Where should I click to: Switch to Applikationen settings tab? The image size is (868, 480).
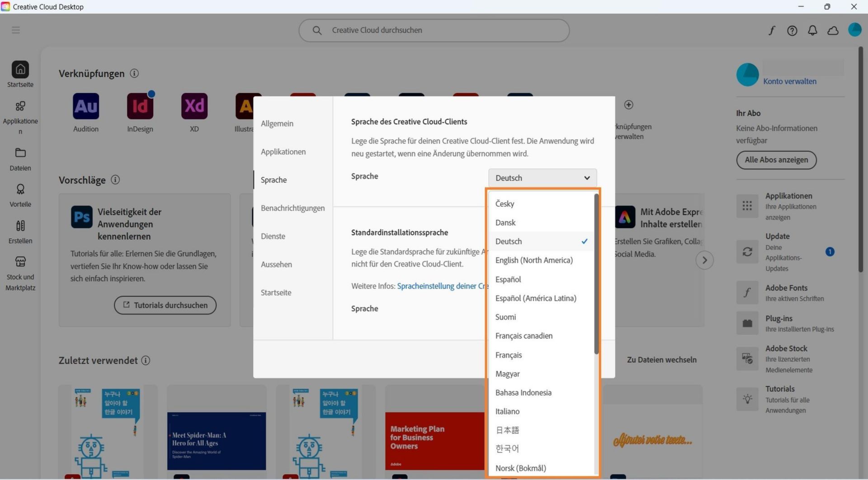tap(283, 152)
